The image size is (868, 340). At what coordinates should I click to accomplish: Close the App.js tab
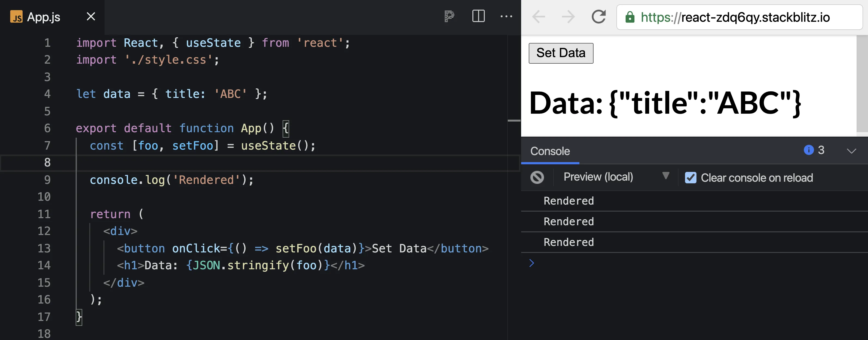pos(91,17)
